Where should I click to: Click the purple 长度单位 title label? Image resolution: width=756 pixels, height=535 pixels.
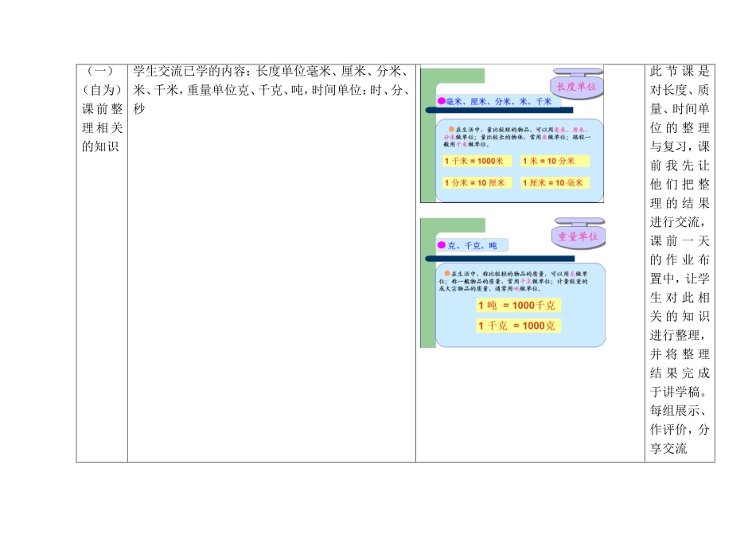577,86
